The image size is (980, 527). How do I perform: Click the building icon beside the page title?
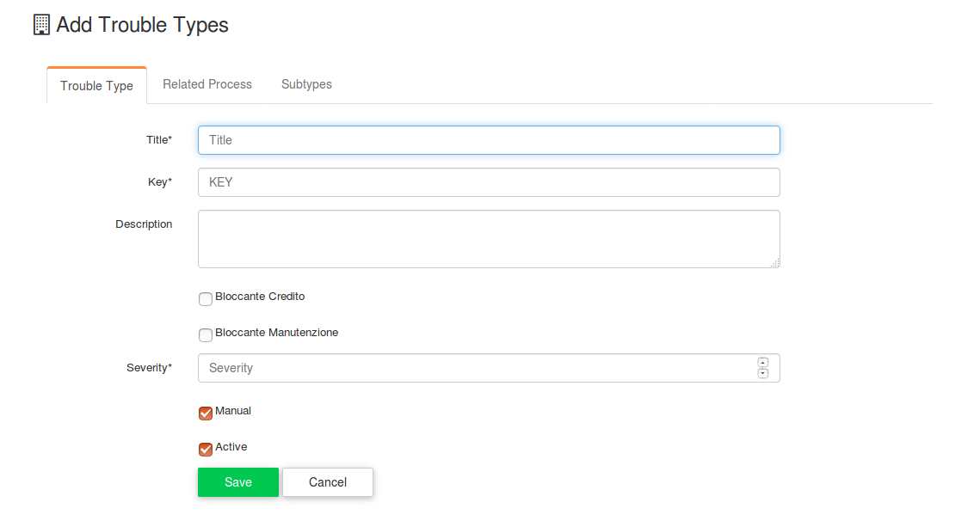41,25
